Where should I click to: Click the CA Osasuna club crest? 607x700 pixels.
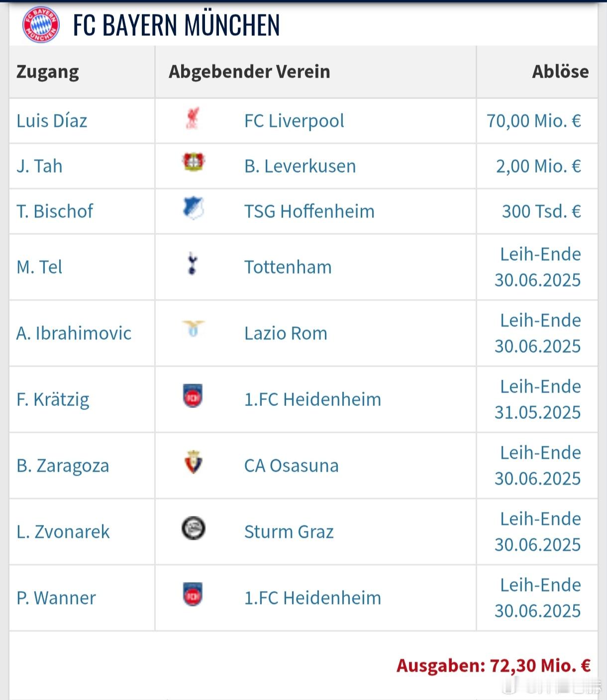point(193,462)
